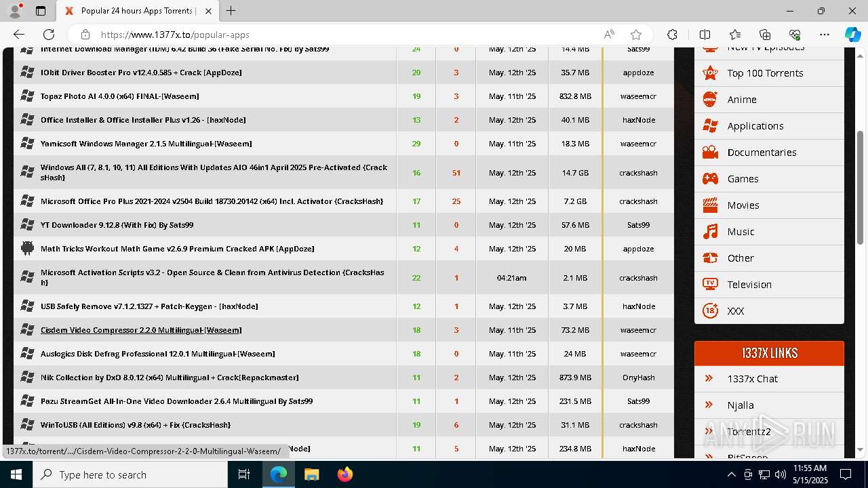Click uploader OnyHash in Nik Collection row
This screenshot has width=868, height=488.
(x=638, y=378)
